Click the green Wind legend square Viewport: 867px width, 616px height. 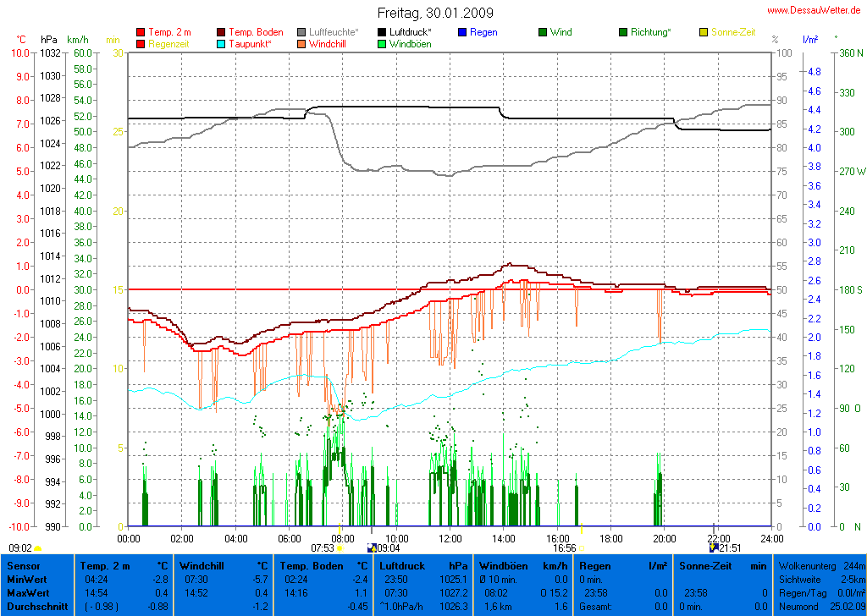pyautogui.click(x=543, y=32)
